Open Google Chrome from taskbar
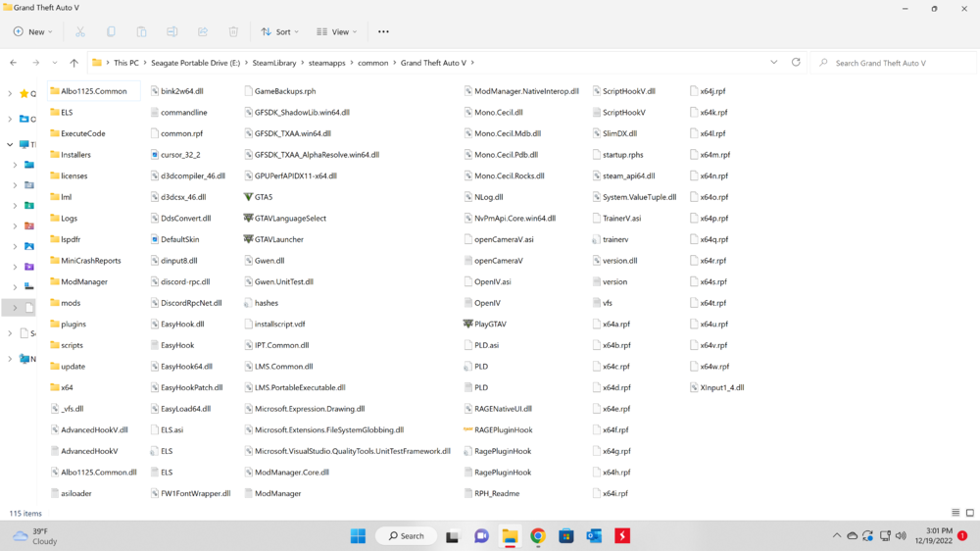The width and height of the screenshot is (980, 551). pos(538,536)
